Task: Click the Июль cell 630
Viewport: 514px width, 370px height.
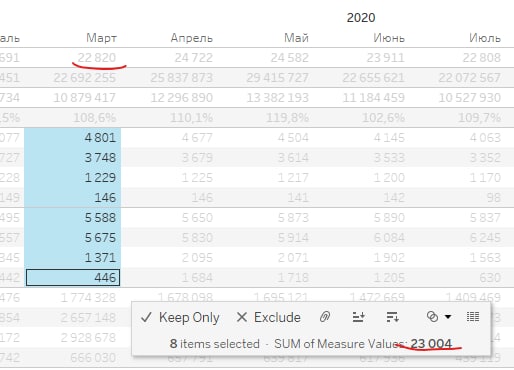Action: point(490,278)
